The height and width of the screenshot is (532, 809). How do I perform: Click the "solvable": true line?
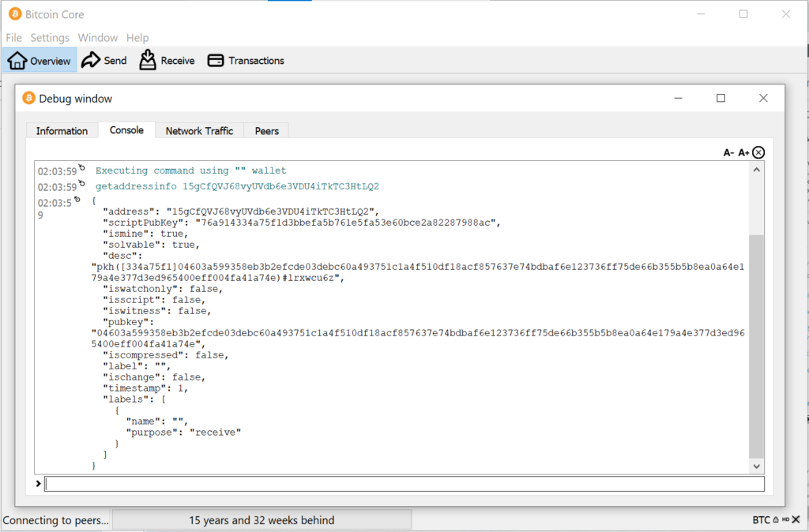coord(151,245)
